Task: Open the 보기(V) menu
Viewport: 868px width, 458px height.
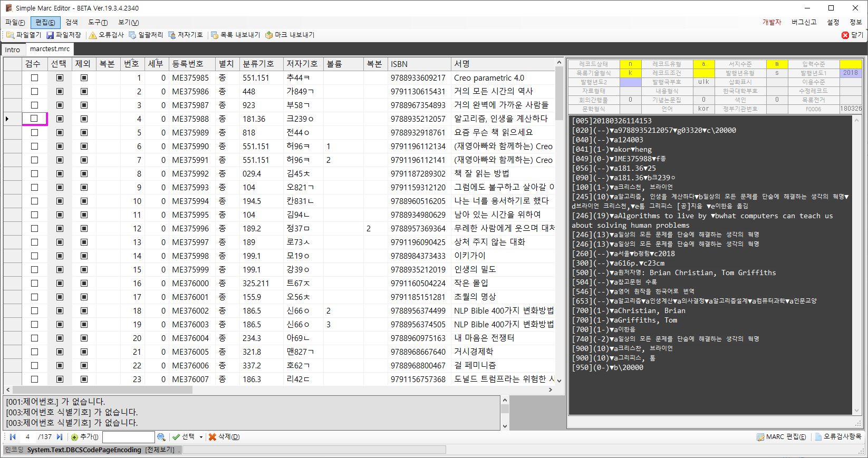Action: click(x=128, y=22)
